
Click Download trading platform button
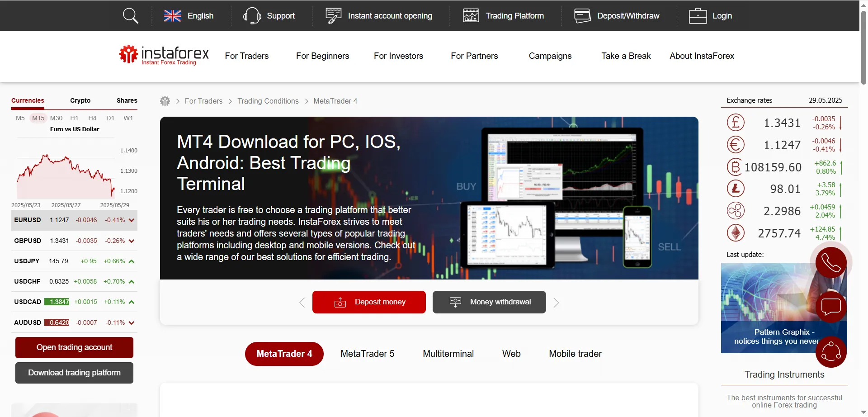point(74,373)
